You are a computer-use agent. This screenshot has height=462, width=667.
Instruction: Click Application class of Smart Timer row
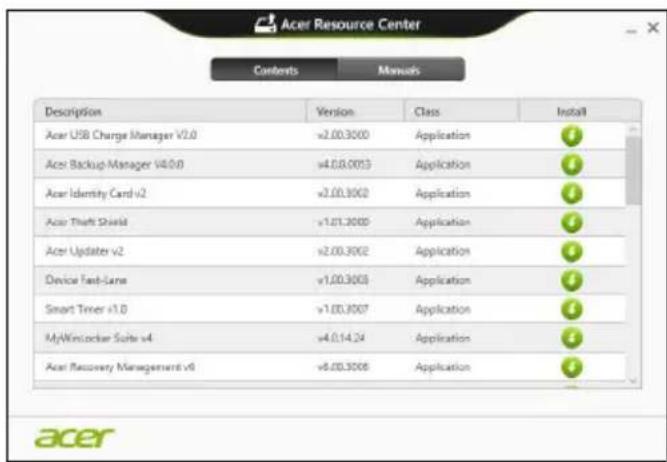click(x=443, y=309)
